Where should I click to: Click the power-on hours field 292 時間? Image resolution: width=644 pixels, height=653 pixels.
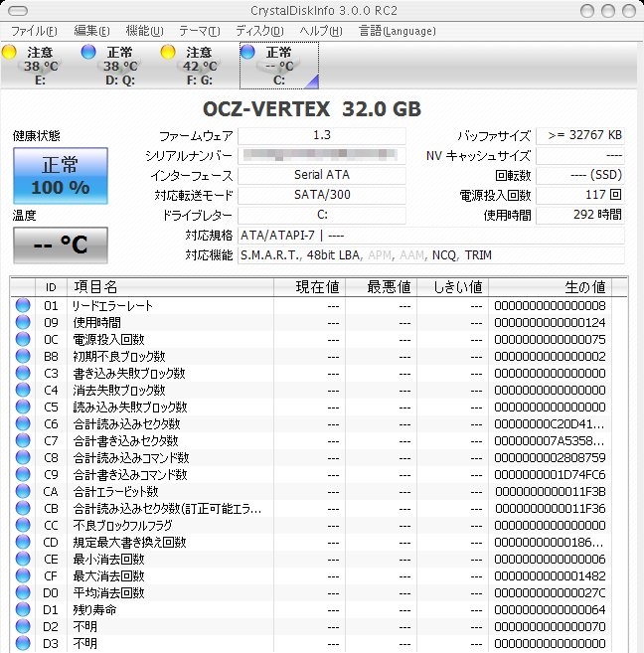pyautogui.click(x=580, y=215)
